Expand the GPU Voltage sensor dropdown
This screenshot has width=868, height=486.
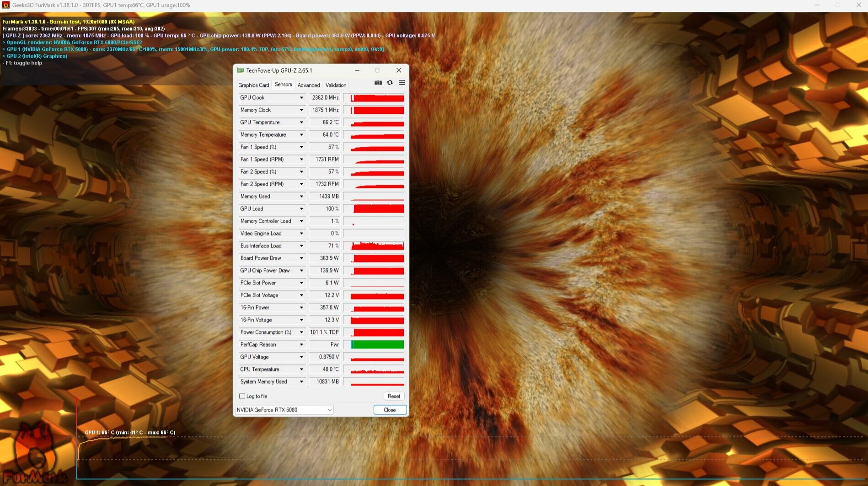301,357
